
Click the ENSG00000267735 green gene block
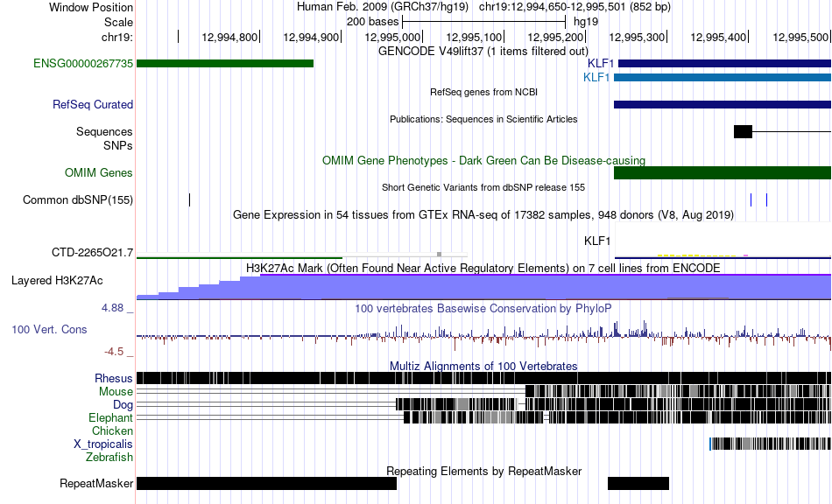pos(225,64)
